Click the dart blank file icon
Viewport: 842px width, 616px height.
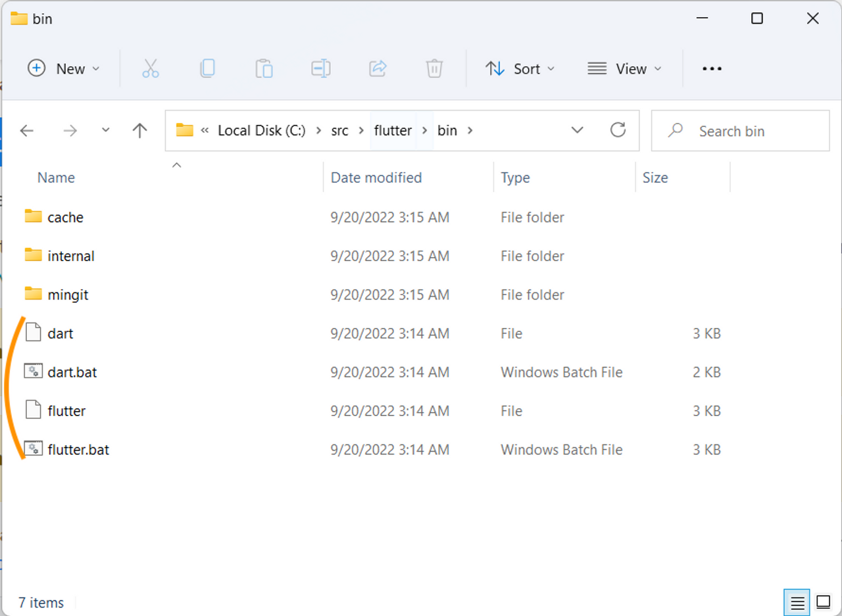[x=33, y=333]
